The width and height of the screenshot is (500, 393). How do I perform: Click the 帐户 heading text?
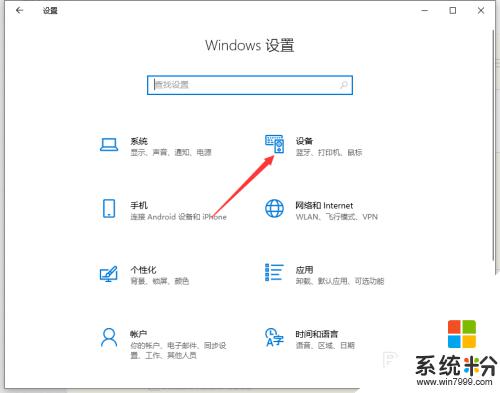pyautogui.click(x=139, y=334)
